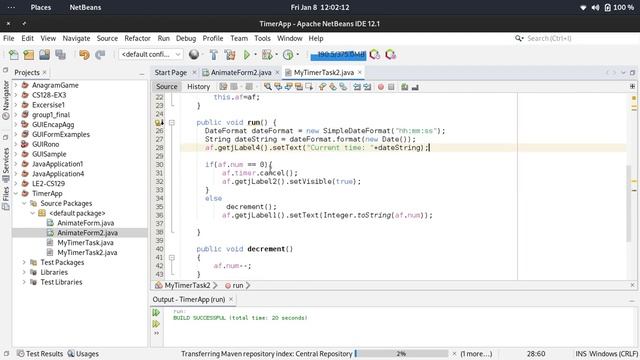Redo the last edit
Image resolution: width=640 pixels, height=360 pixels.
click(100, 55)
